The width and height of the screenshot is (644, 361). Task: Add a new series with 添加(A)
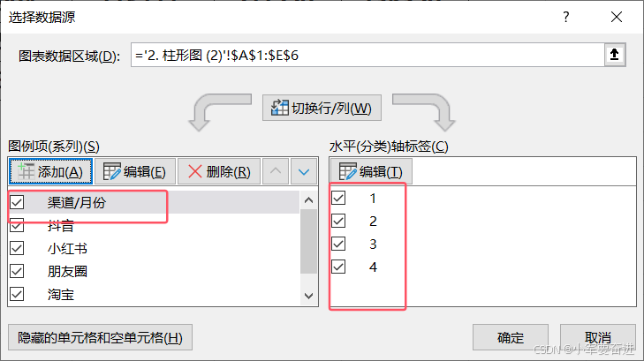point(50,171)
